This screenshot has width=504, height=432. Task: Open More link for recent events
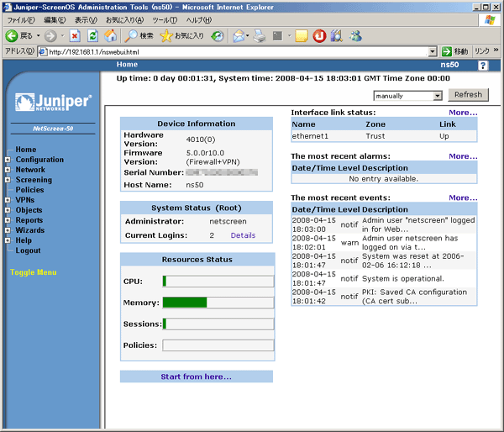(x=463, y=198)
